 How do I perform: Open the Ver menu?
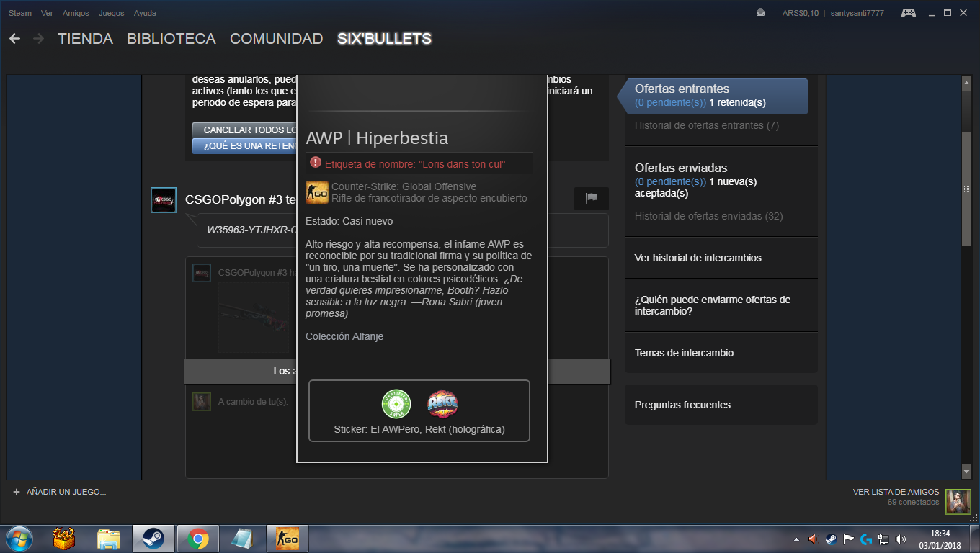48,13
